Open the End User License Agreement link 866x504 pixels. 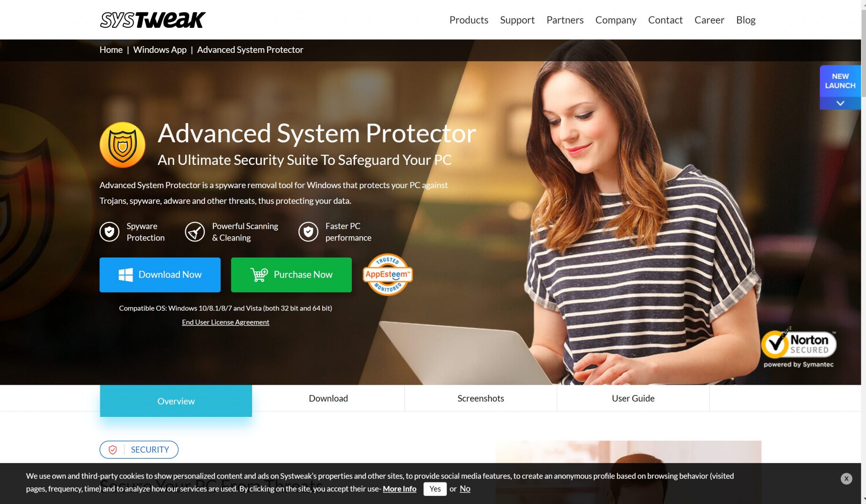225,322
